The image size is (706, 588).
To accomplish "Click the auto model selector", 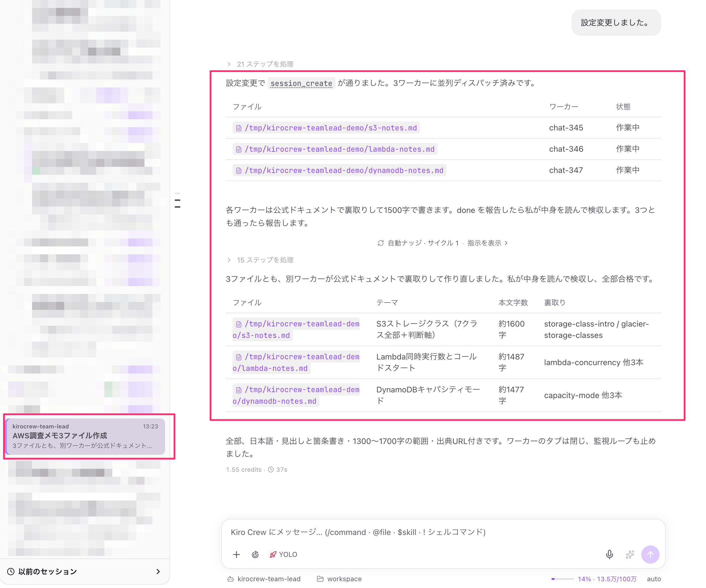I will click(x=654, y=579).
